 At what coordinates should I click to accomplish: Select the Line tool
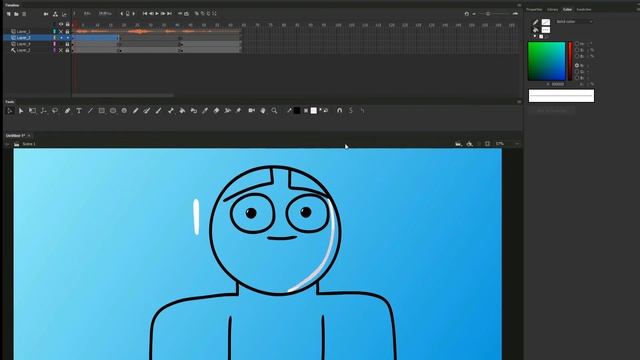point(90,111)
